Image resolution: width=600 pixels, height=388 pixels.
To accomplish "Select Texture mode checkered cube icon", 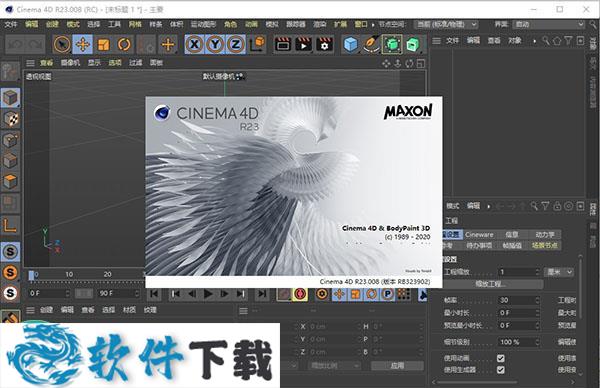I will pyautogui.click(x=10, y=119).
